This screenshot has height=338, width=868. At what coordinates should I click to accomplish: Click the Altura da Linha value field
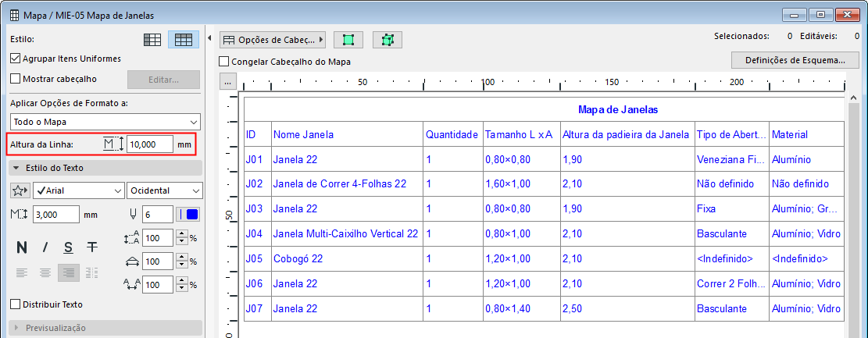[150, 145]
